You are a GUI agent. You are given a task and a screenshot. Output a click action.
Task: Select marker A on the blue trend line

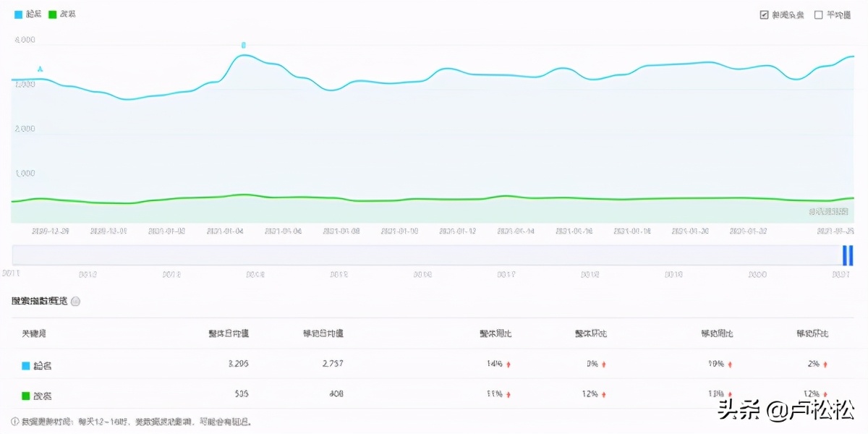click(x=38, y=67)
